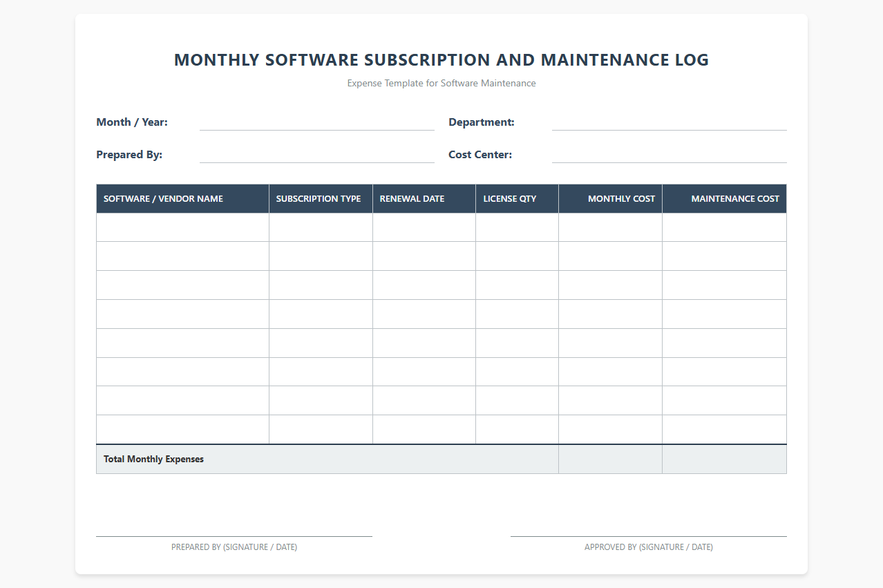This screenshot has height=588, width=883.
Task: Click the subtitle 'Expense Template for Software Maintenance'
Action: click(x=441, y=83)
